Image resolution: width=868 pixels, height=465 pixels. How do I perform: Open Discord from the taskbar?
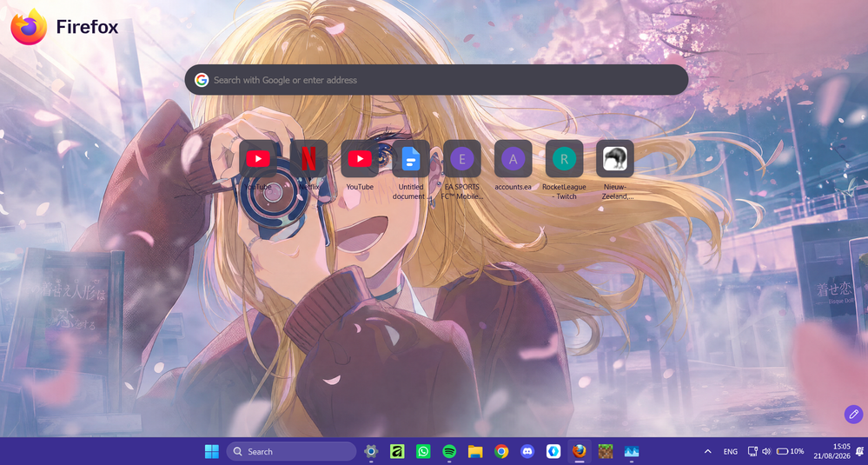527,452
